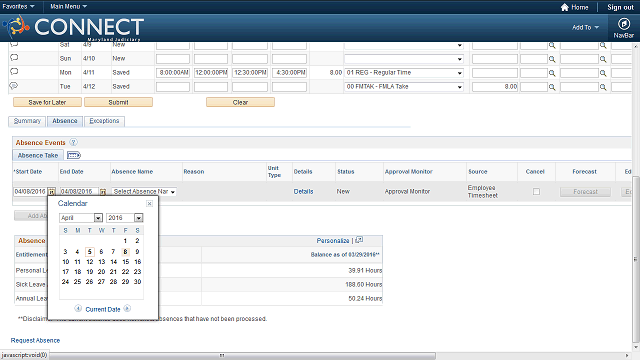
Task: Open comment bubble for Mon 4/11 row
Action: click(14, 71)
